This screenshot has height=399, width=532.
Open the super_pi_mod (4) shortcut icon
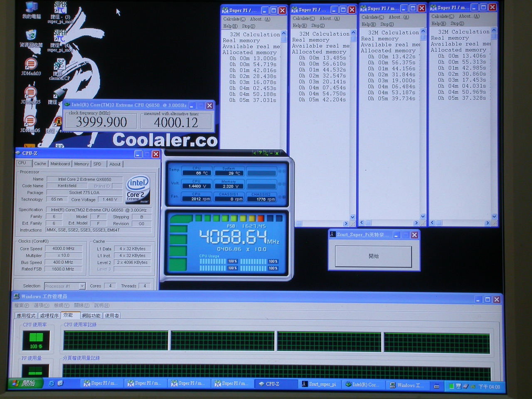tap(60, 40)
